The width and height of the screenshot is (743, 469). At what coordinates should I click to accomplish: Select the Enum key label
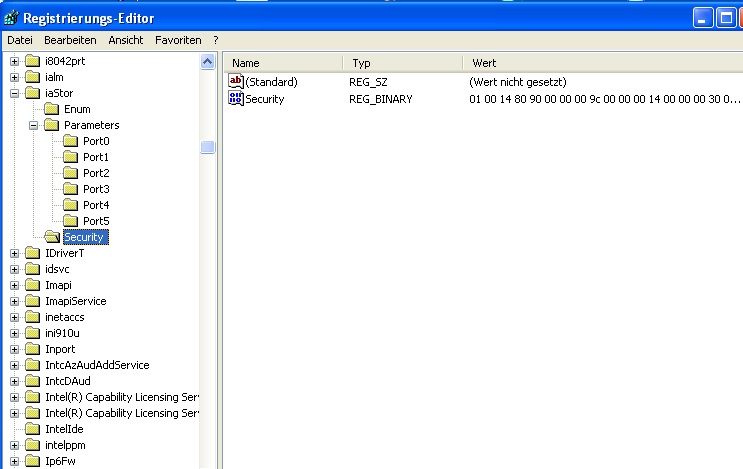77,109
